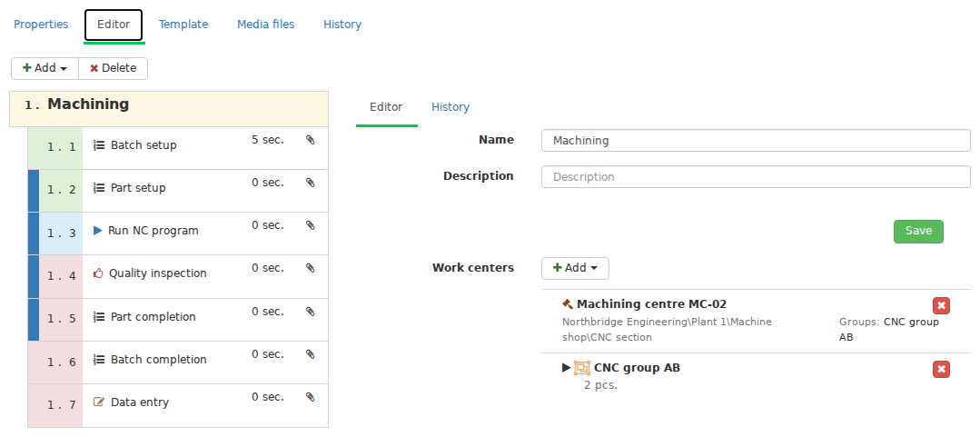The height and width of the screenshot is (437, 980).
Task: Click checklist icon next to Batch setup
Action: pos(99,145)
